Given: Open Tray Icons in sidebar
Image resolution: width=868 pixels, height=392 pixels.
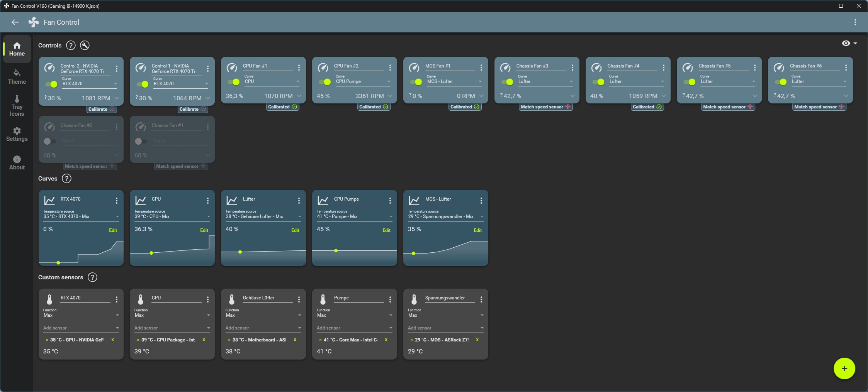Looking at the screenshot, I should point(17,106).
